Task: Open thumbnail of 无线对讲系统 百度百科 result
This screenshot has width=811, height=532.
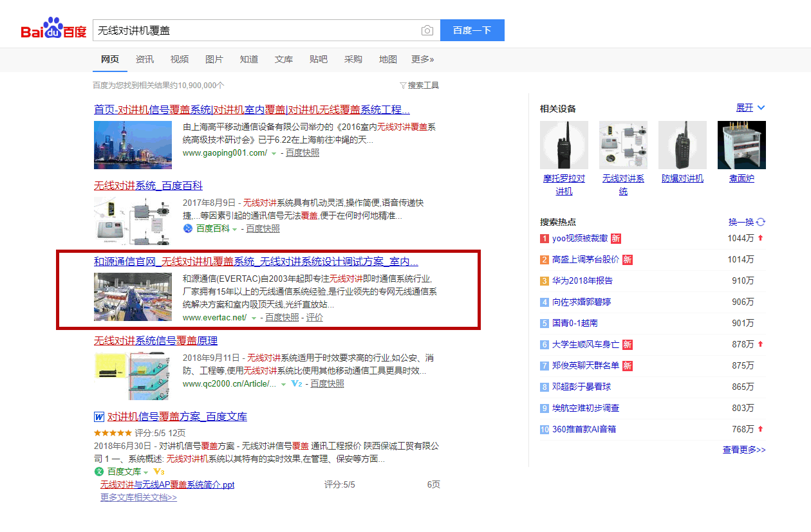Action: [133, 221]
